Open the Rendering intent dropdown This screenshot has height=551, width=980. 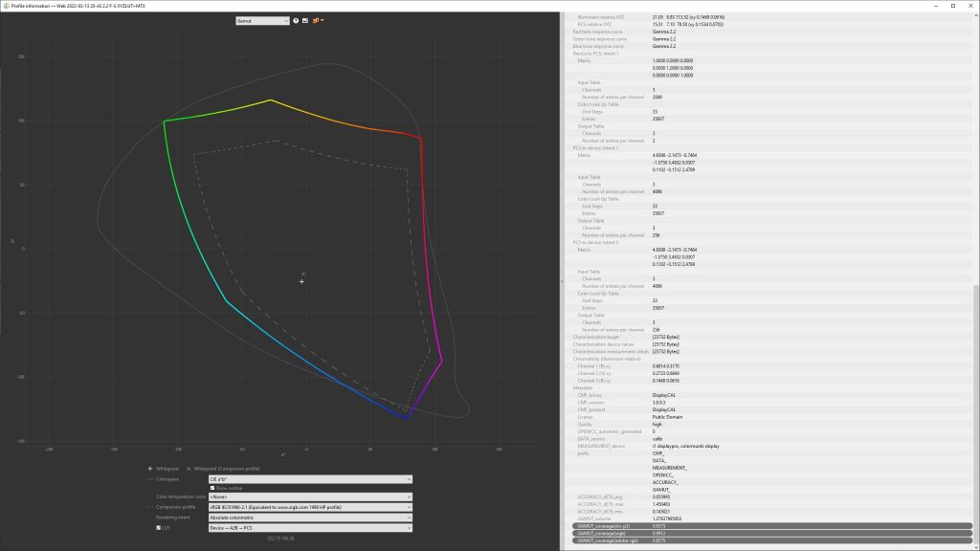click(x=310, y=518)
